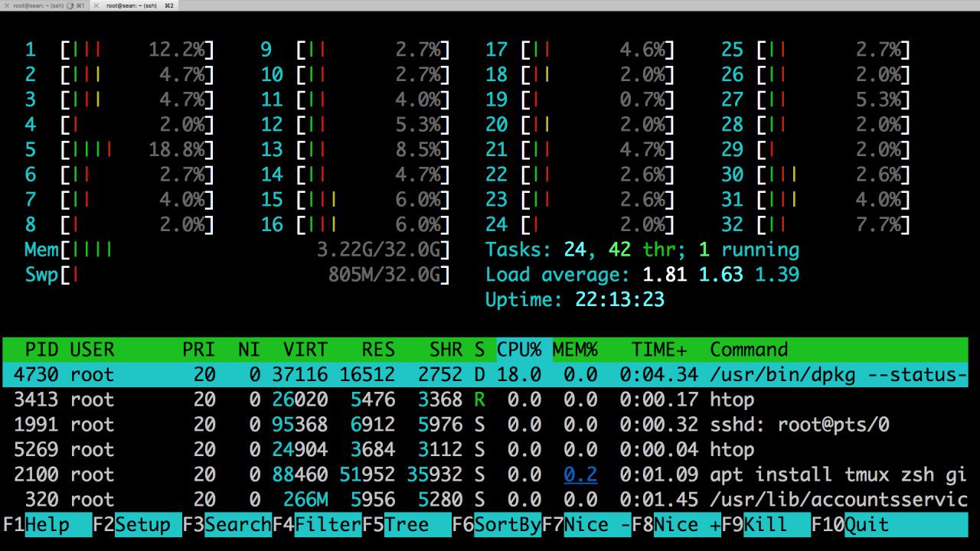Click the SHR column header
The image size is (980, 551).
click(446, 350)
